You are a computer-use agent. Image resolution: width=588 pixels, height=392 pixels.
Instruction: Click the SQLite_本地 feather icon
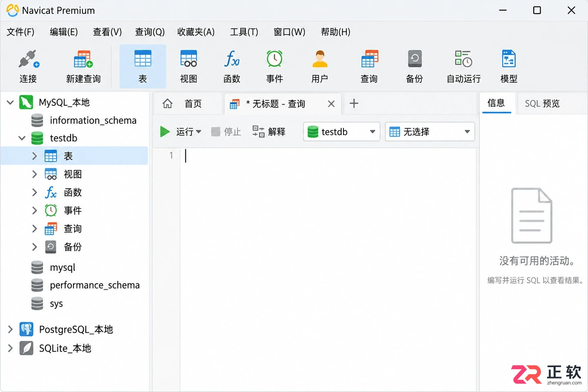pos(26,348)
